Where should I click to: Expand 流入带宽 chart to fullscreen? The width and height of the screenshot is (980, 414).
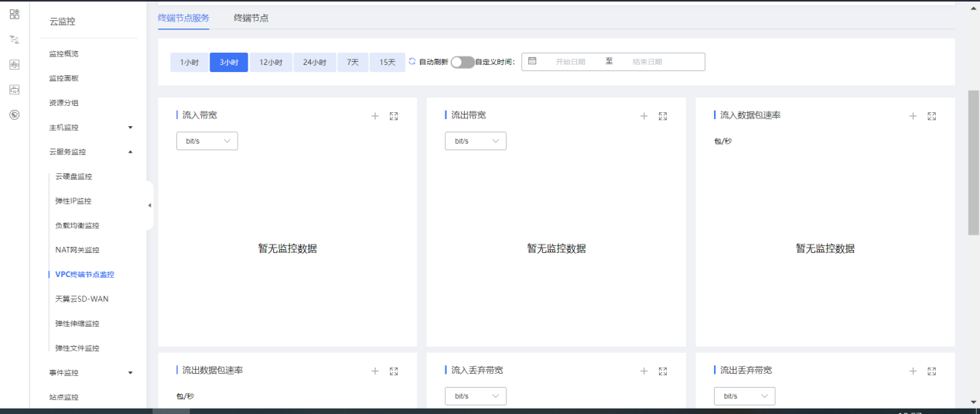(394, 116)
